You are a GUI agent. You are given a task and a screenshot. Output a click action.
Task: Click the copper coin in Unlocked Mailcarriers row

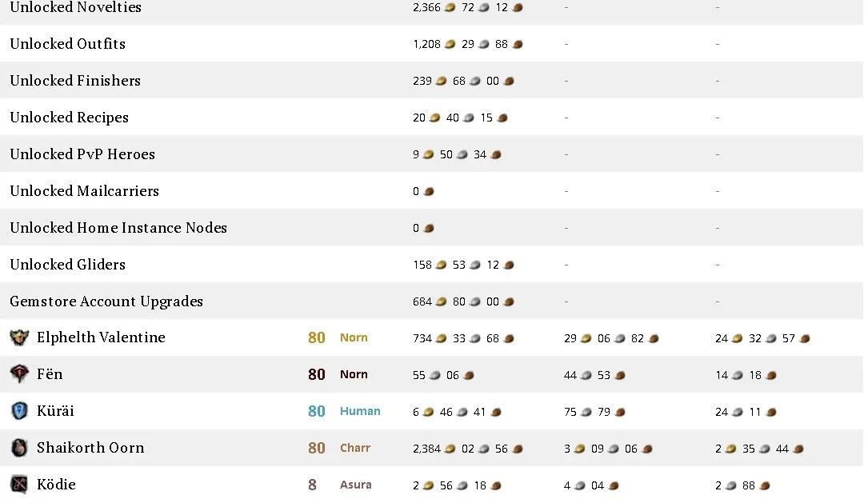(x=429, y=191)
